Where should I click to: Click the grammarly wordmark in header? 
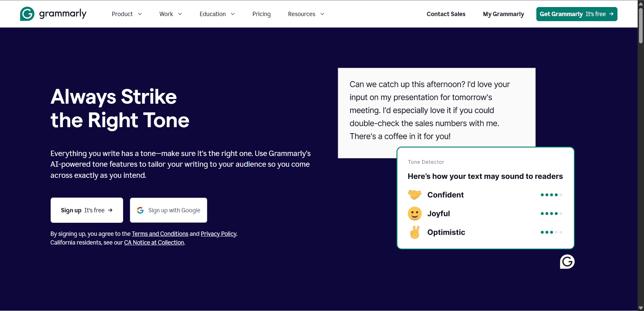coord(63,13)
